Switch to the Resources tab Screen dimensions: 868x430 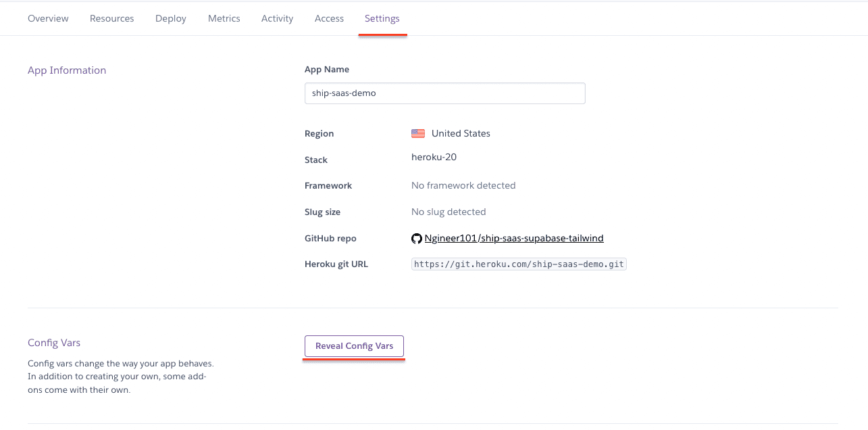111,18
